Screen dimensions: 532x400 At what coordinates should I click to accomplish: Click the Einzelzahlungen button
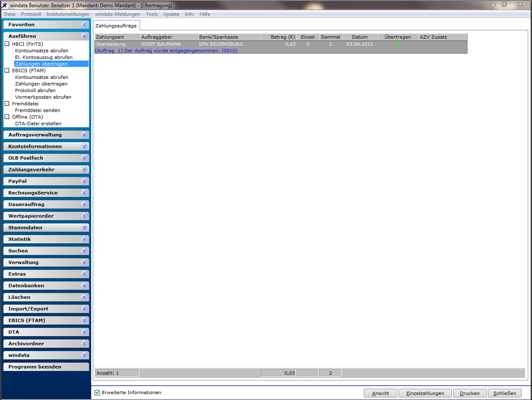pos(425,393)
